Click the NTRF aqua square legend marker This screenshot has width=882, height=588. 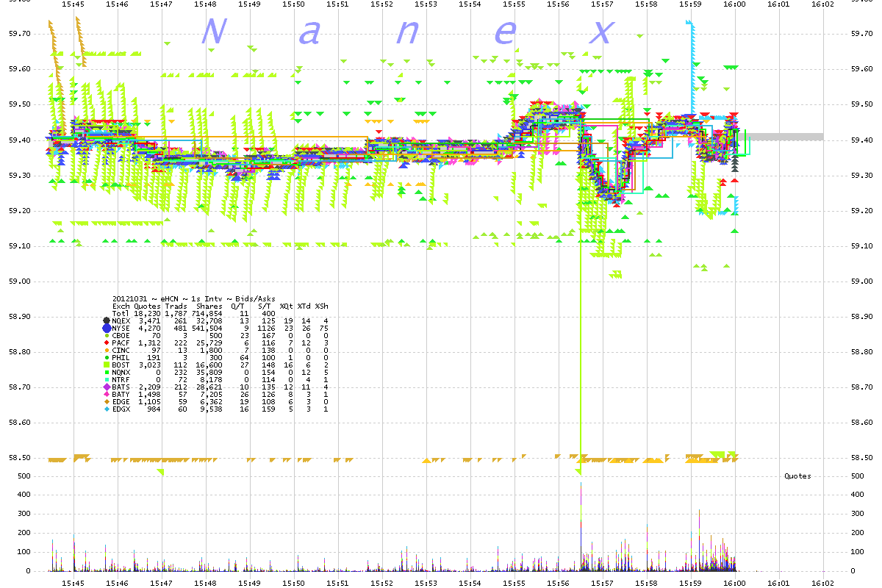coord(107,379)
